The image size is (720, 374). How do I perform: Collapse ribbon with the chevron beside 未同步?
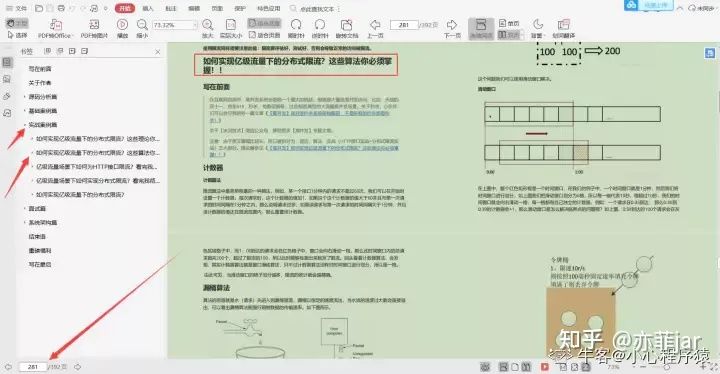pyautogui.click(x=680, y=8)
